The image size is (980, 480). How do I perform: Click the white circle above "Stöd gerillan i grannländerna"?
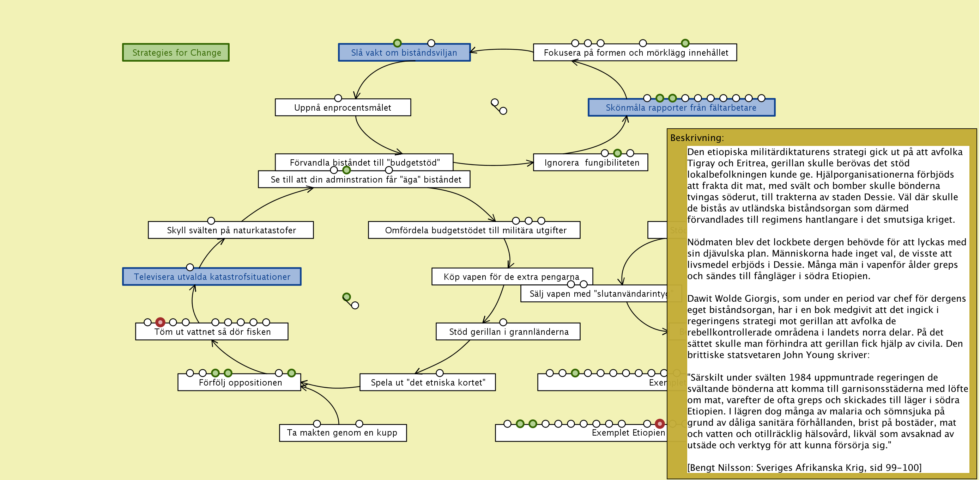pyautogui.click(x=503, y=322)
